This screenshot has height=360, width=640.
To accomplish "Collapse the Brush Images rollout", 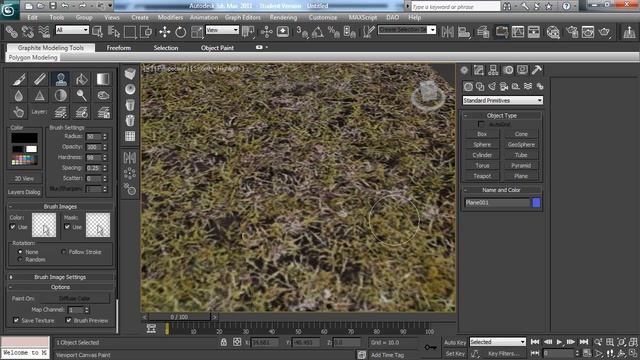I will 60,207.
